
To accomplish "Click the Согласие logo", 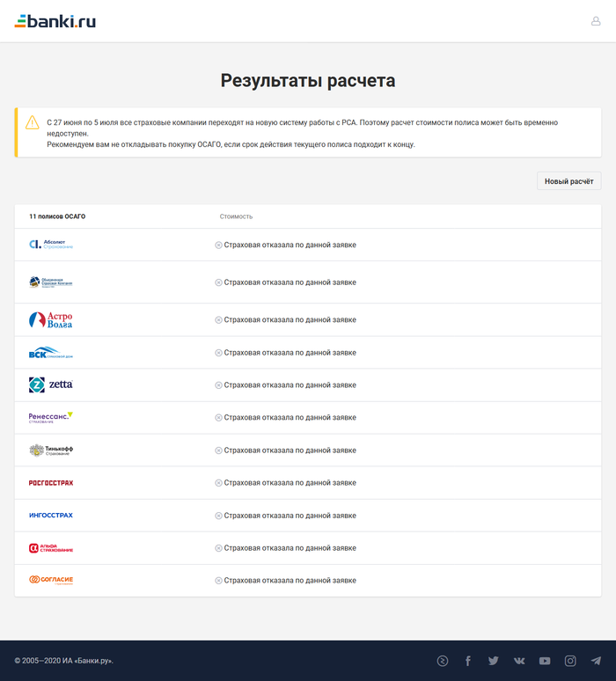I will [x=51, y=580].
